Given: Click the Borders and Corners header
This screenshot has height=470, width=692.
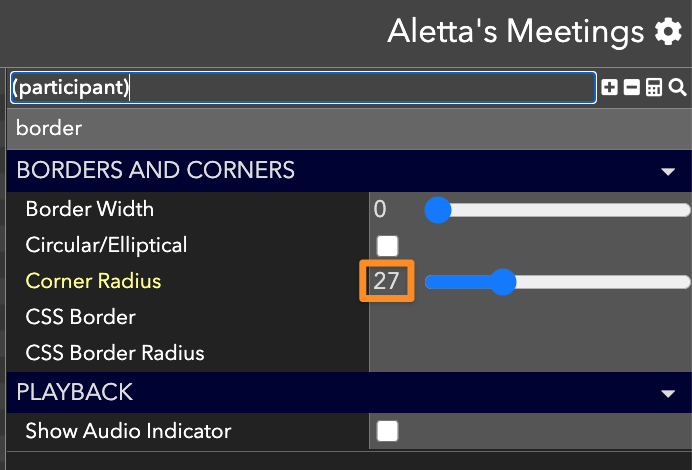Looking at the screenshot, I should [349, 171].
